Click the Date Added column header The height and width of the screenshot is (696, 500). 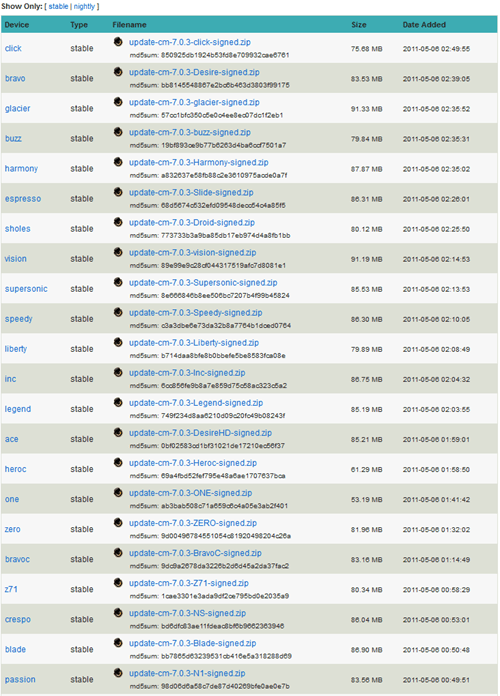(424, 25)
